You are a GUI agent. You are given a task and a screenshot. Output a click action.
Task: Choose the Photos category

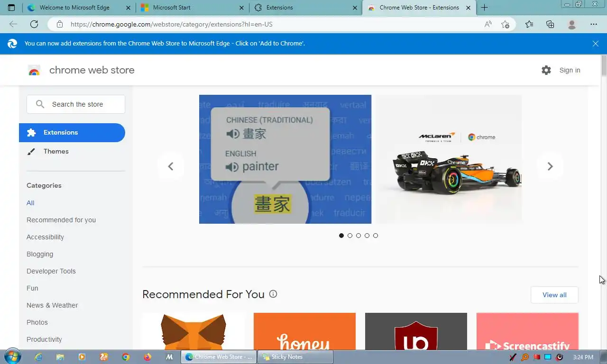click(x=37, y=322)
